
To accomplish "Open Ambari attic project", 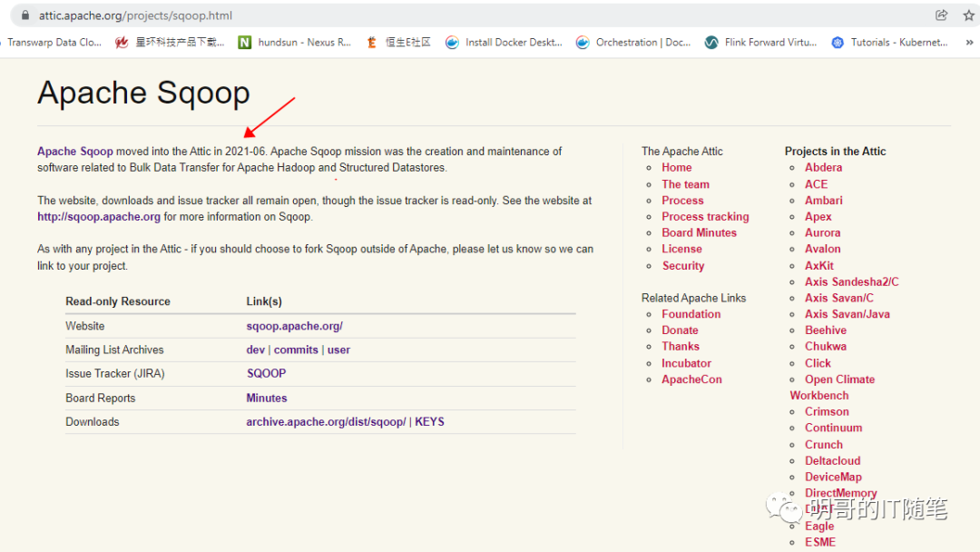I will [x=824, y=201].
